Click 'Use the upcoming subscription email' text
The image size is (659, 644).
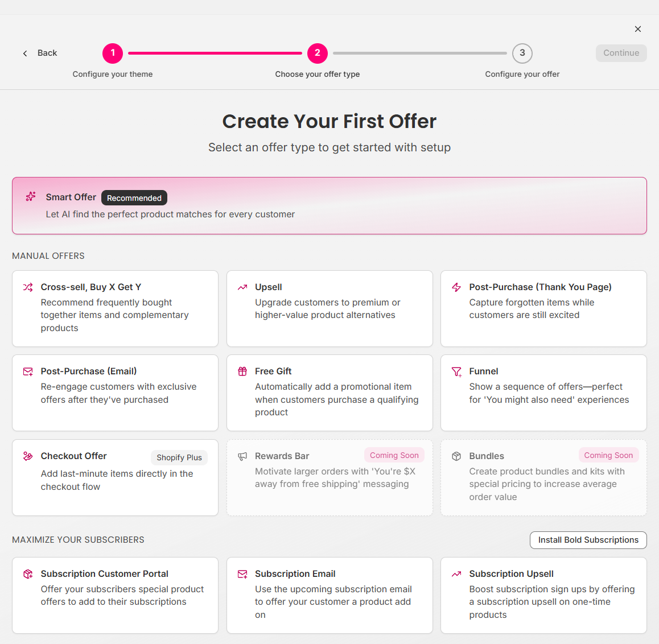[x=333, y=601]
